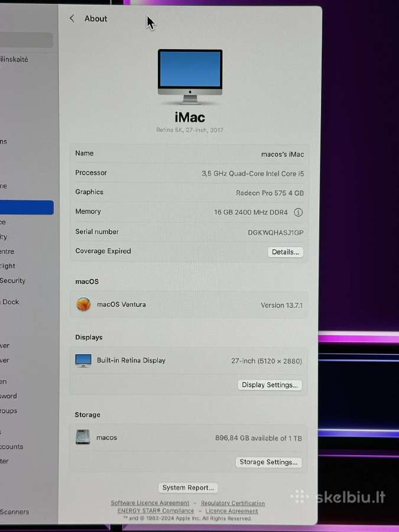Image resolution: width=399 pixels, height=532 pixels.
Task: Click 'Retina 5K, 27-inch, 2017' subtitle
Action: pyautogui.click(x=190, y=130)
